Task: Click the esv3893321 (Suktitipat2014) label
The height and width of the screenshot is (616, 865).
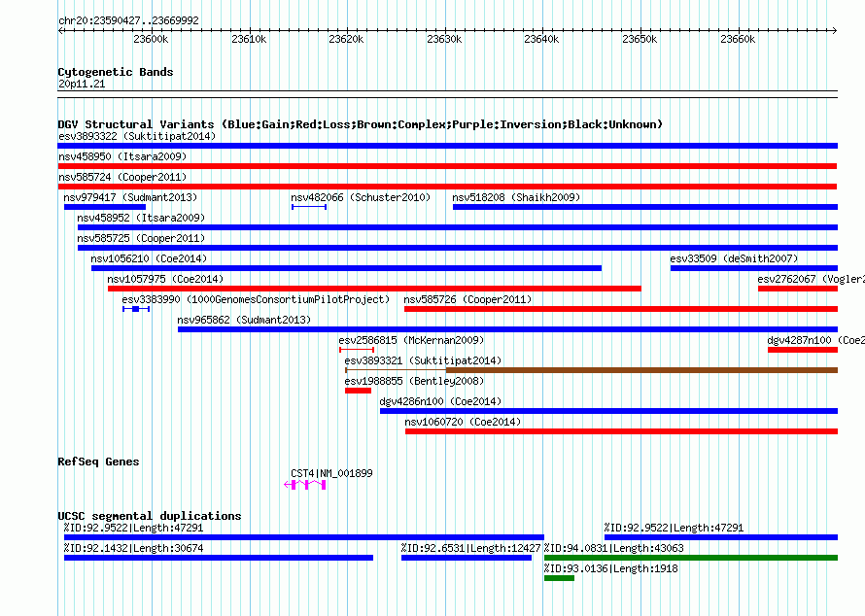Action: (x=423, y=360)
